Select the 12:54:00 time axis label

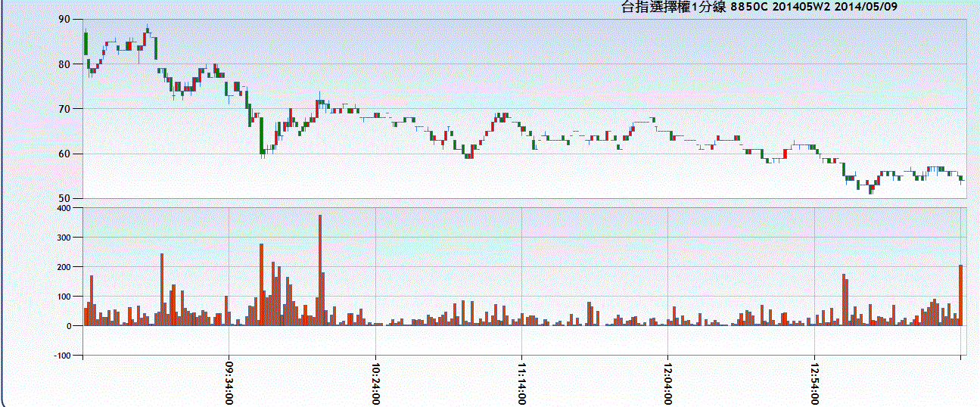click(814, 383)
